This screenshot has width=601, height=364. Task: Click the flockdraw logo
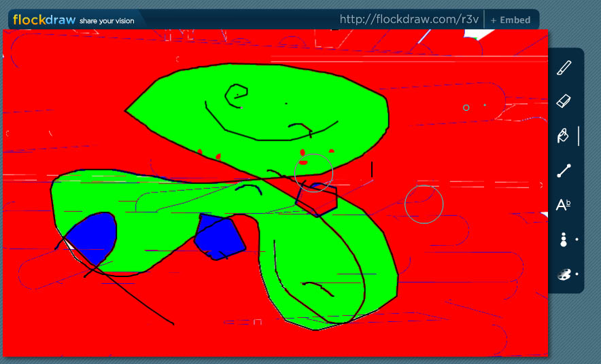tap(43, 20)
